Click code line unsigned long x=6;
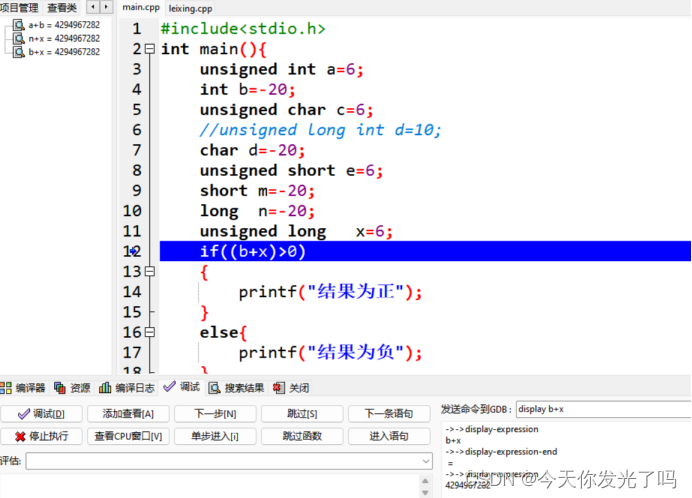This screenshot has width=692, height=498. pyautogui.click(x=296, y=231)
